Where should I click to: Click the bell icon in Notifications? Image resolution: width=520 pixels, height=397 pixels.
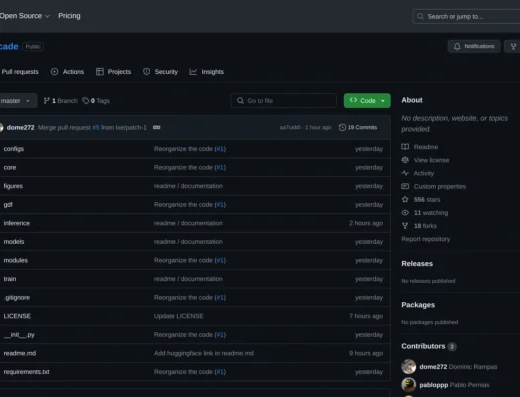(x=457, y=46)
